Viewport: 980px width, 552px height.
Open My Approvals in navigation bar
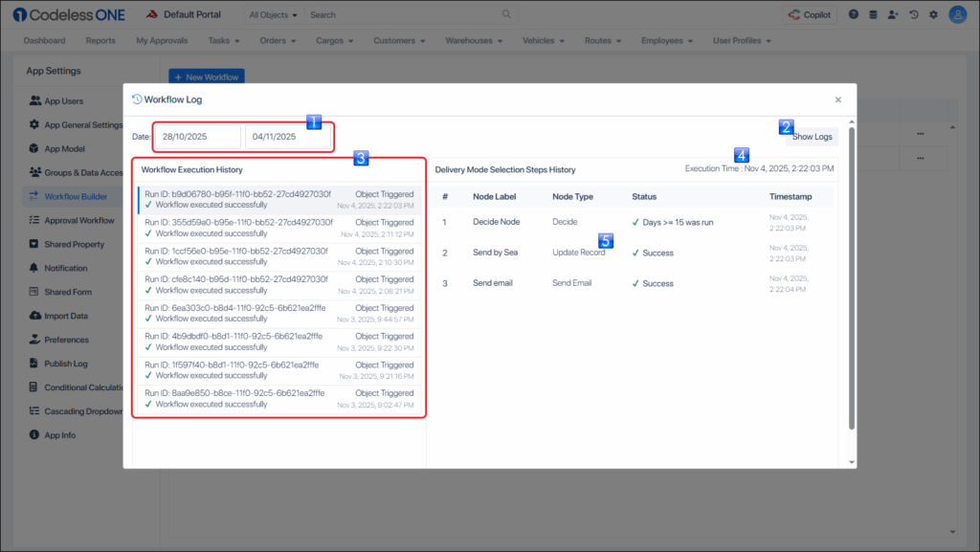coord(162,41)
